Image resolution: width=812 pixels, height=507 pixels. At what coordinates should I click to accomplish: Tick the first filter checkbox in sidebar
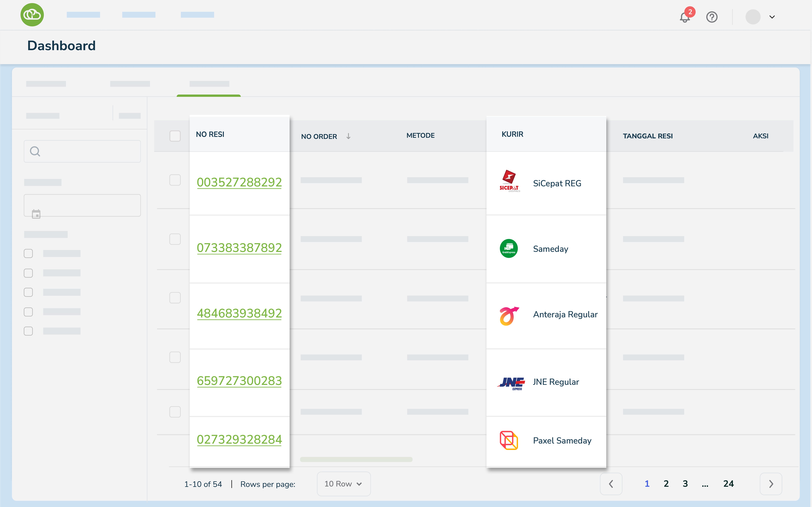point(28,254)
